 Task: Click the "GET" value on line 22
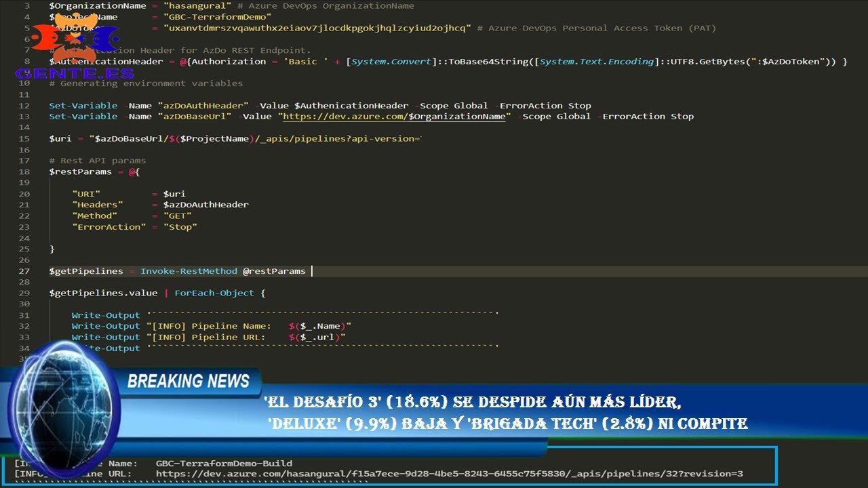click(x=177, y=216)
